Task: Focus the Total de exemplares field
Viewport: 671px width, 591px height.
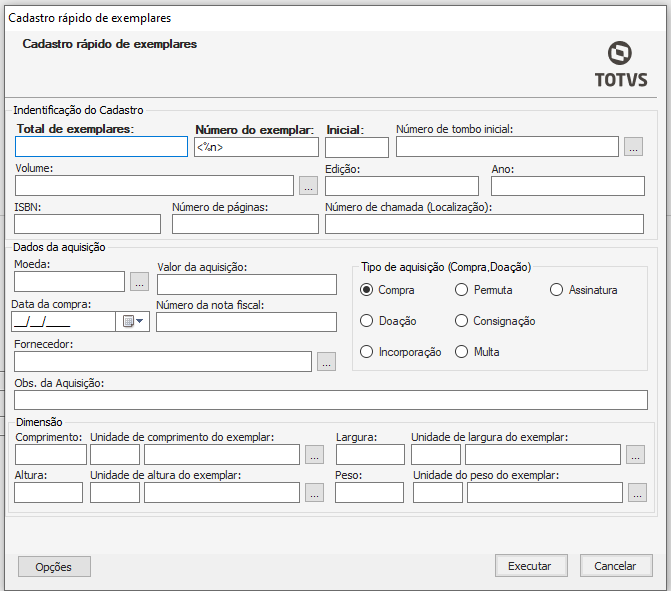Action: pos(101,147)
